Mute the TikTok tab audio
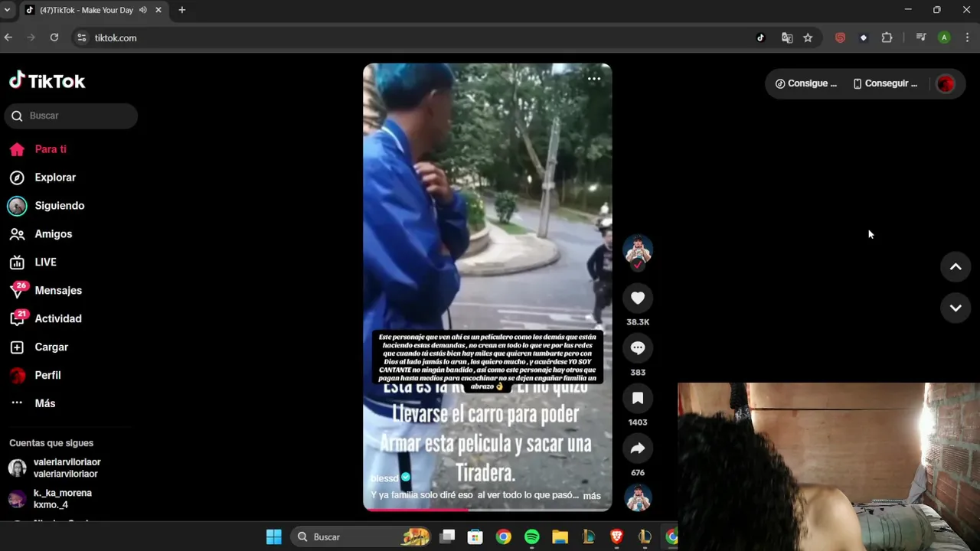980x551 pixels. click(x=143, y=10)
